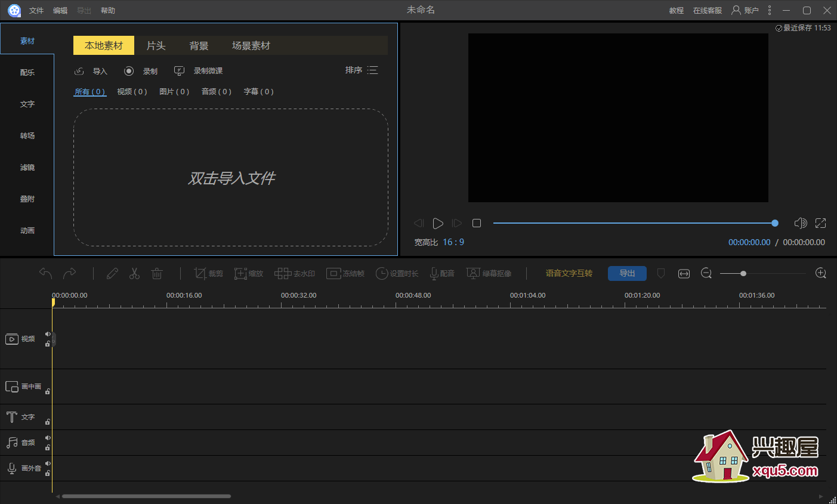Viewport: 837px width, 504px height.
Task: Adjust the timeline zoom slider handle
Action: [x=743, y=273]
